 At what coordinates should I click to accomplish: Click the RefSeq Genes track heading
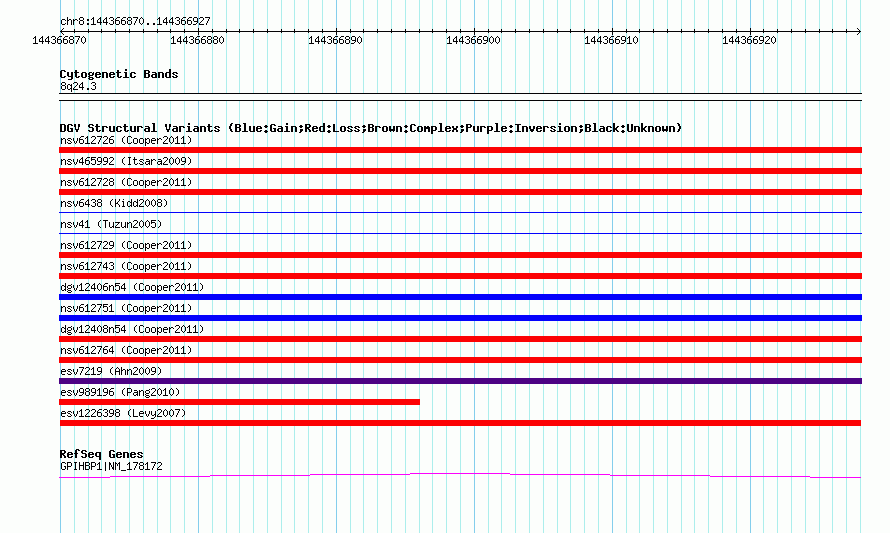coord(101,454)
